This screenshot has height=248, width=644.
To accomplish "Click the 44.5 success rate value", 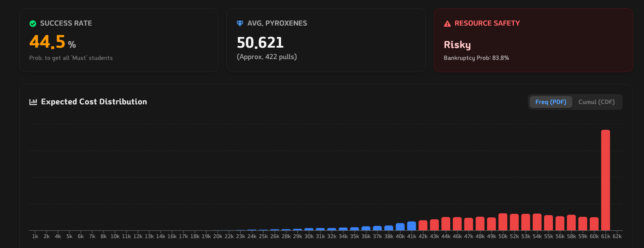I will click(47, 42).
